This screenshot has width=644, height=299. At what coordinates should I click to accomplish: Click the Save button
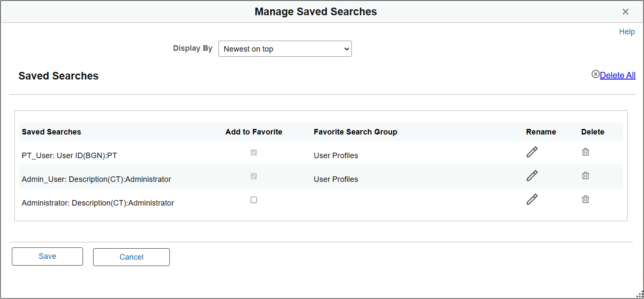coord(47,256)
